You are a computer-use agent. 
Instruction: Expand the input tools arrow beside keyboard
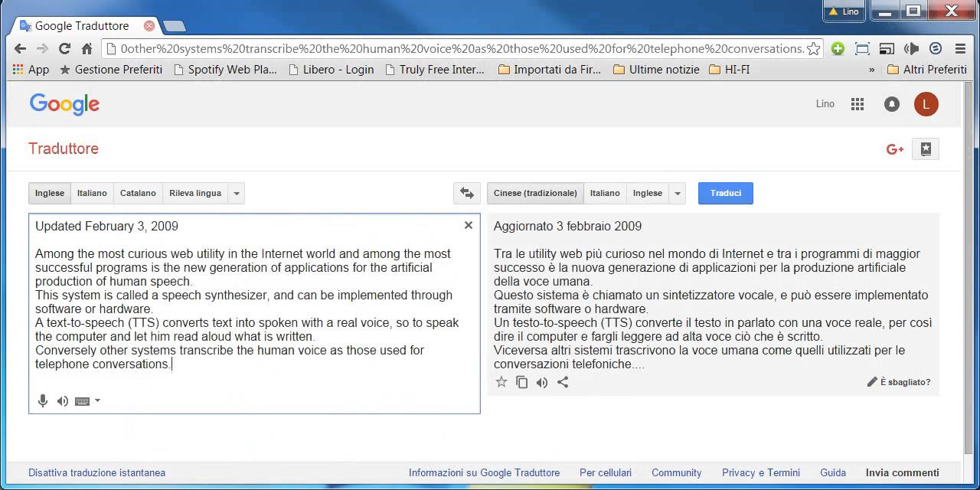pos(97,400)
